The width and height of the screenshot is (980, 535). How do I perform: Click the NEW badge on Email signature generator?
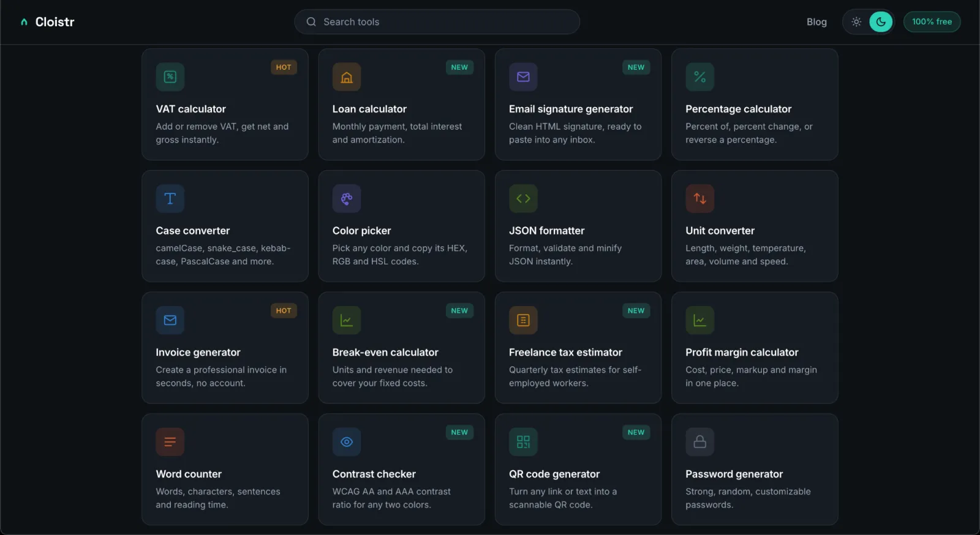[636, 67]
